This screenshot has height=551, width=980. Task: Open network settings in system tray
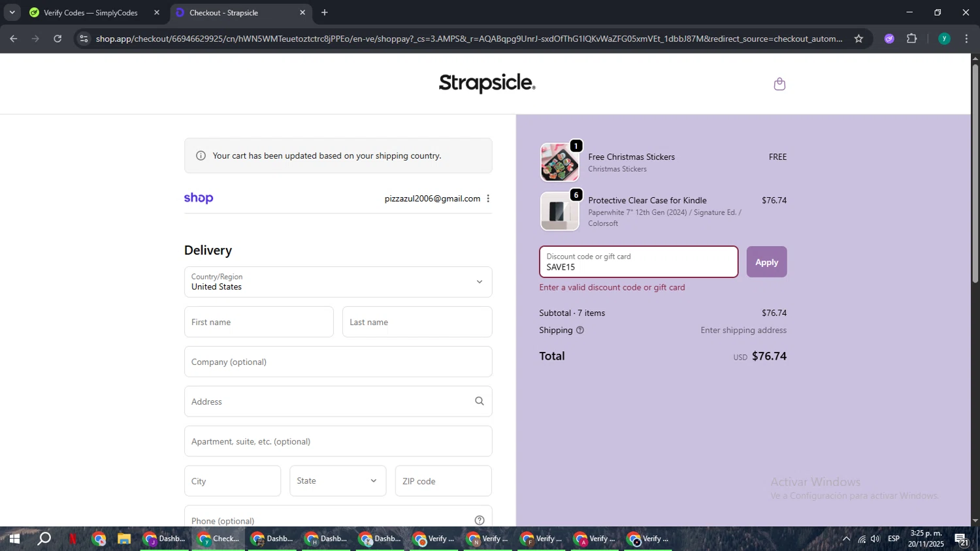[862, 539]
